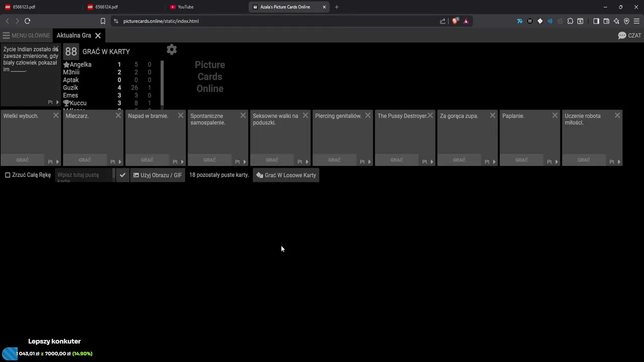
Task: Focus the 'Wpisz tutaj pustą kartę' input field
Action: pyautogui.click(x=85, y=175)
